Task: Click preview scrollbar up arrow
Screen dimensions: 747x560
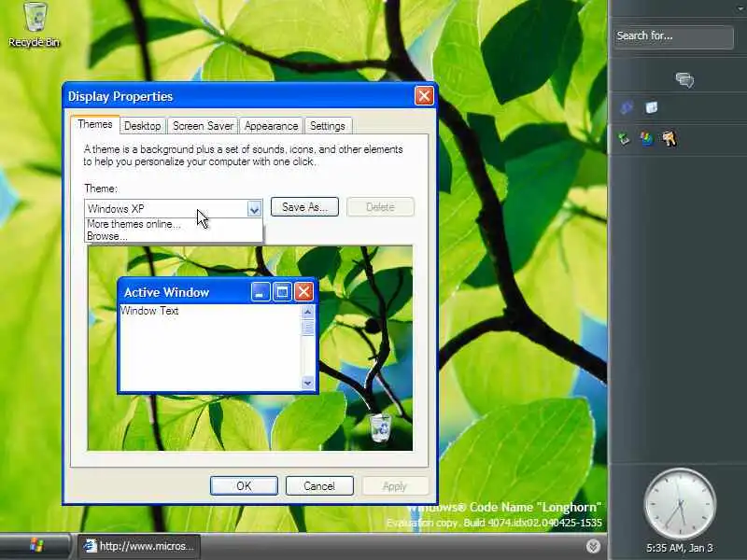Action: pyautogui.click(x=308, y=312)
